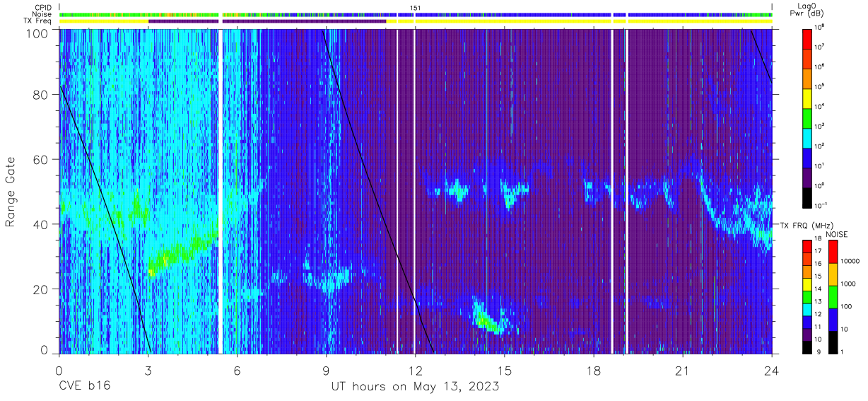Click the purple section of the TX Freq strip

pyautogui.click(x=267, y=21)
